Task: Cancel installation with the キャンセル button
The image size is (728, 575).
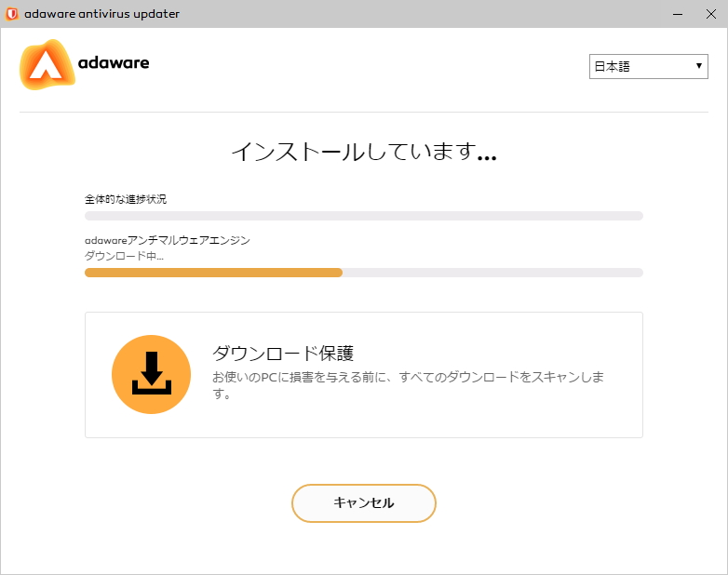Action: tap(364, 503)
